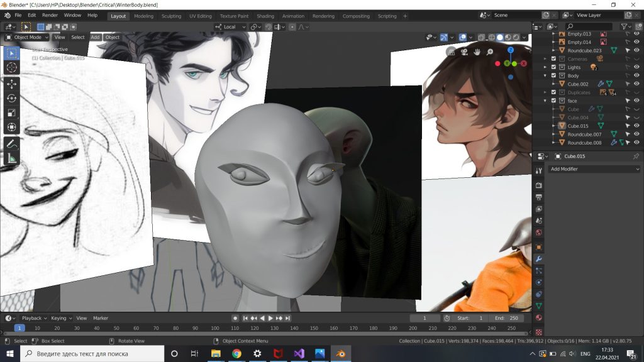
Task: Hide the Lights collection with its eye icon
Action: point(636,67)
